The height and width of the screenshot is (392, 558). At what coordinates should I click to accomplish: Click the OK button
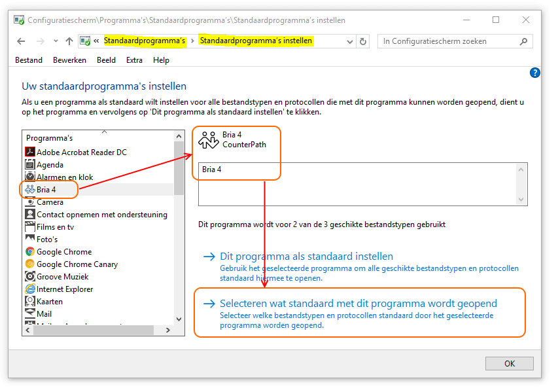[509, 363]
